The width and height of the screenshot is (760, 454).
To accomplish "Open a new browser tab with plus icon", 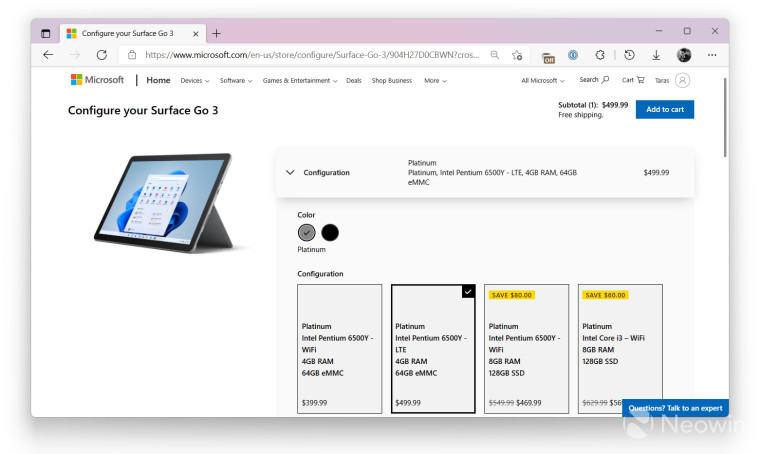I will click(x=216, y=33).
